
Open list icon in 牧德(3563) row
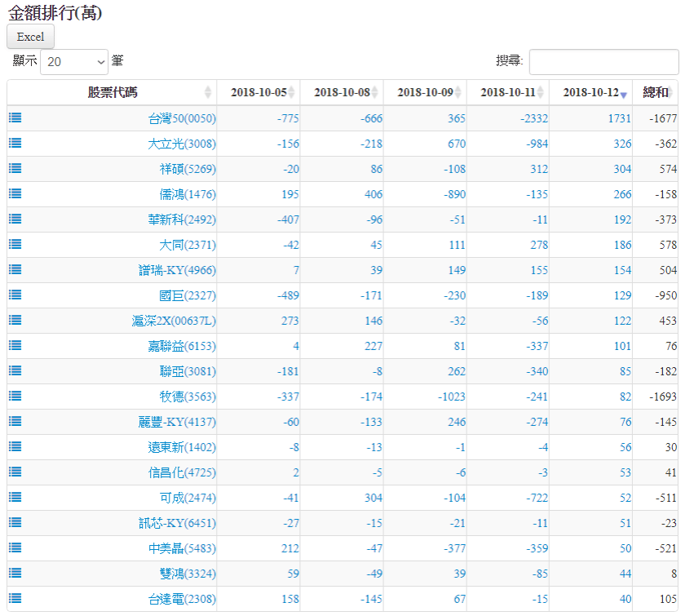tap(15, 396)
